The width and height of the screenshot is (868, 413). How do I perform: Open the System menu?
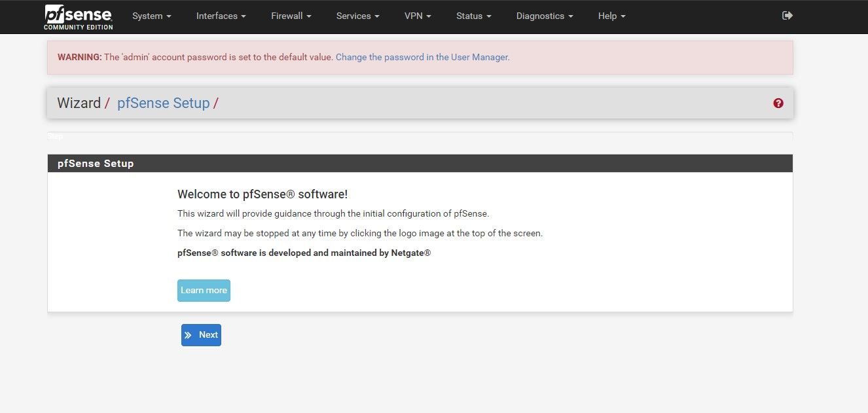pyautogui.click(x=152, y=16)
